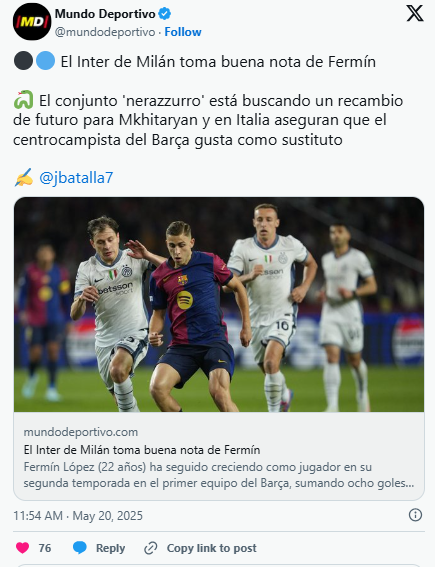
Task: Follow the Mundo Deportivo account
Action: coord(183,32)
